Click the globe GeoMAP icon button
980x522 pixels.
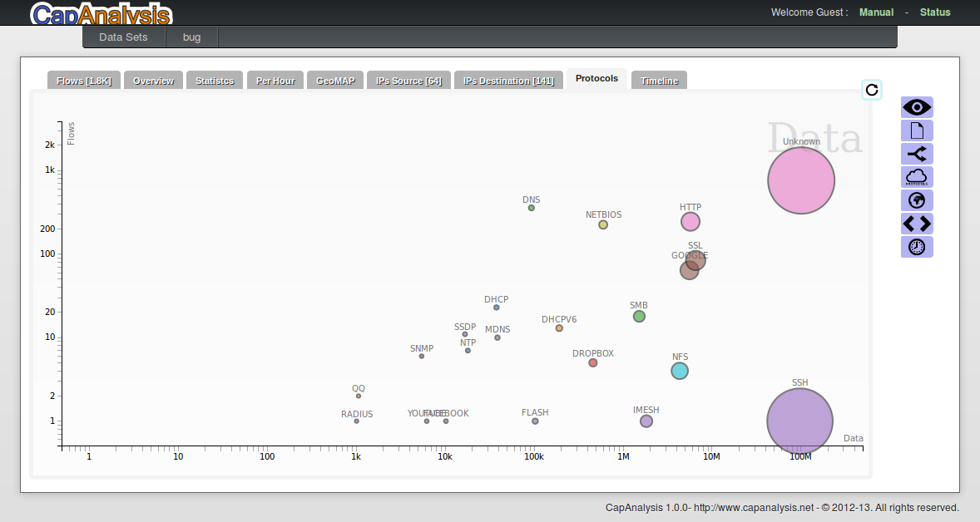917,200
